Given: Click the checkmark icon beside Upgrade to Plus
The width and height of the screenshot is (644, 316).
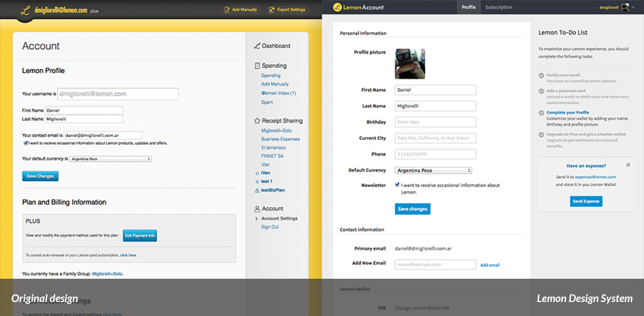Looking at the screenshot, I should [542, 134].
